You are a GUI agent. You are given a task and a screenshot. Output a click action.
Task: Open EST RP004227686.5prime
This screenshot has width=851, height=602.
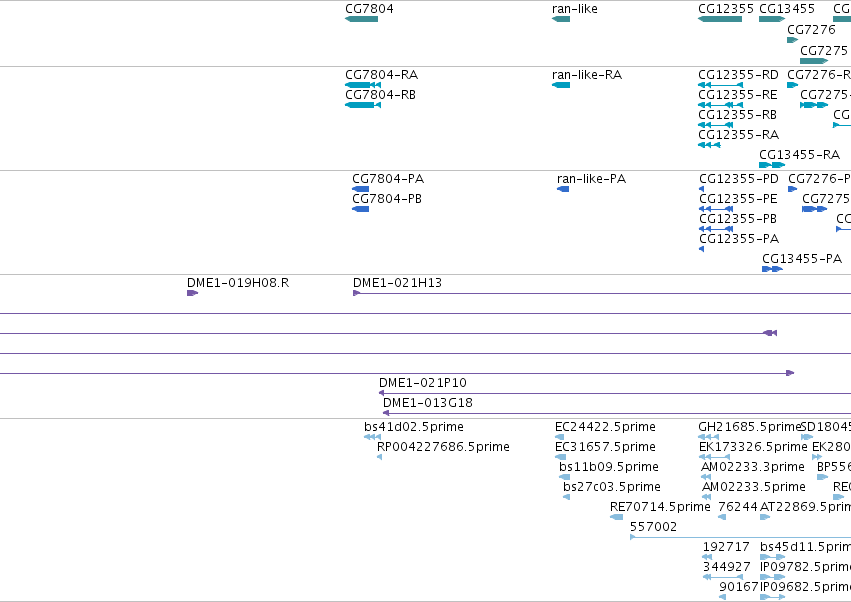coord(443,447)
